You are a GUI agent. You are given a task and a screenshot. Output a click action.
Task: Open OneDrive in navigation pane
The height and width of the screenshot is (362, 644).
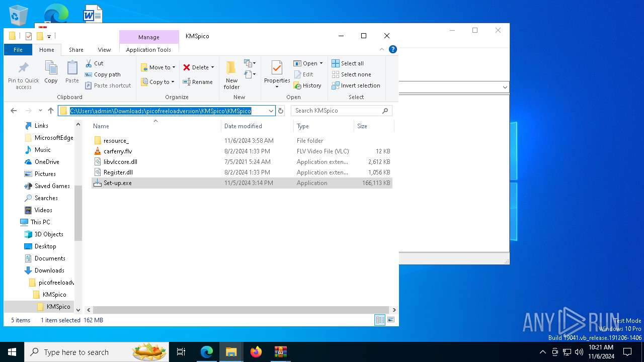(47, 162)
